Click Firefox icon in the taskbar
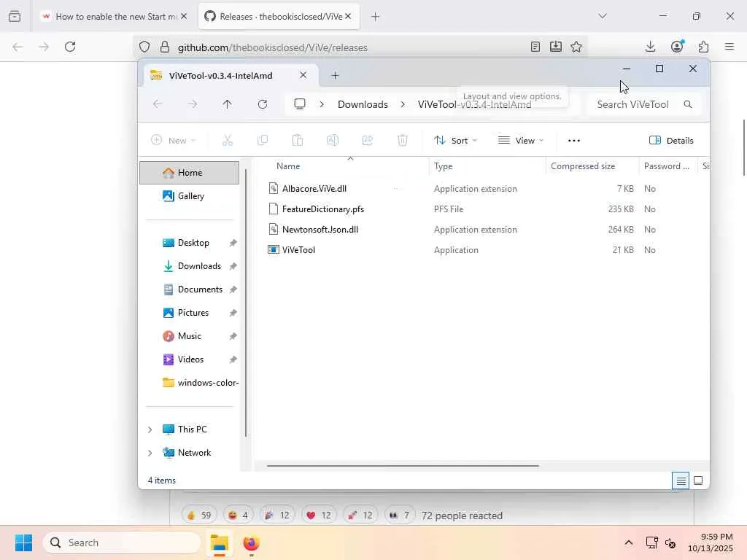Image resolution: width=747 pixels, height=560 pixels. (252, 542)
